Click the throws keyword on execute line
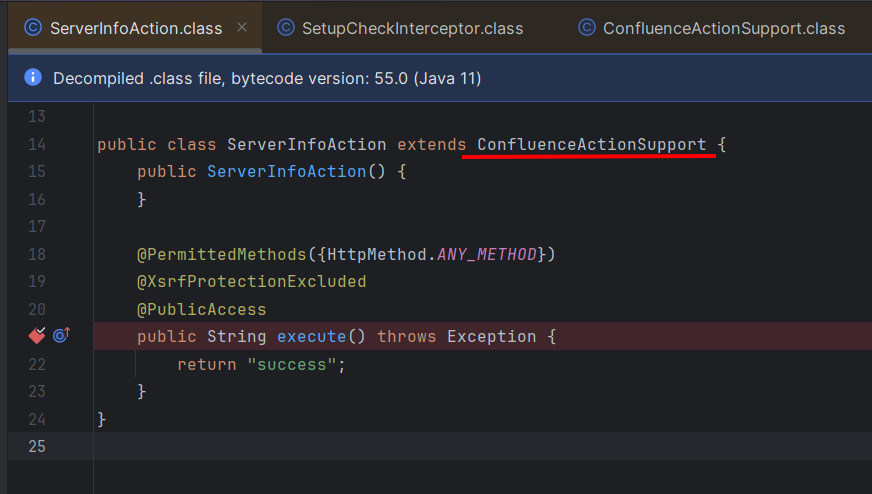Image resolution: width=872 pixels, height=494 pixels. (407, 337)
